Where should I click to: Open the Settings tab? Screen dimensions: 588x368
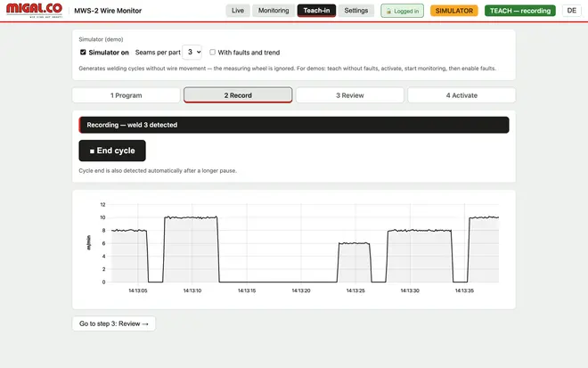tap(355, 11)
